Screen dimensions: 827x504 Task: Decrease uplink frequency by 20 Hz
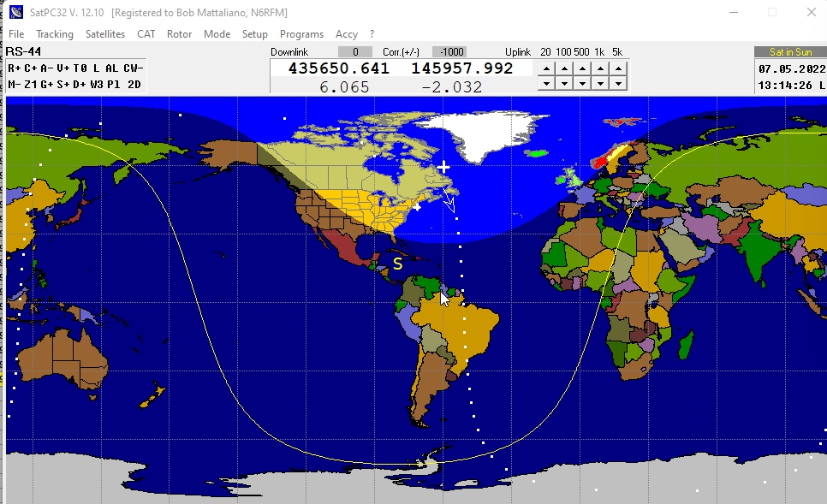coord(546,83)
